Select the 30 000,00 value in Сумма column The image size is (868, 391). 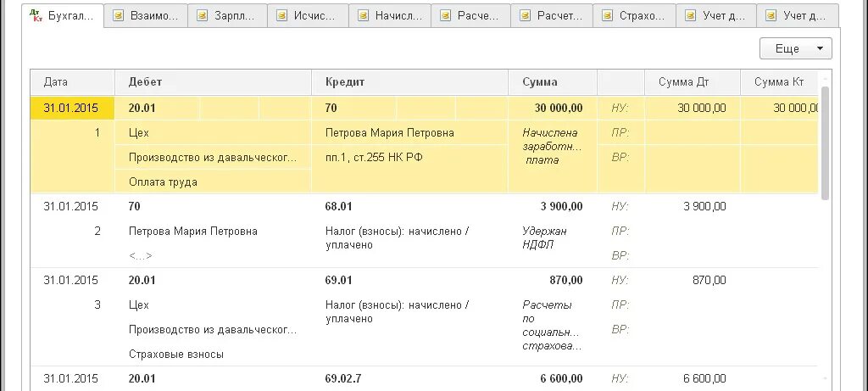click(559, 108)
